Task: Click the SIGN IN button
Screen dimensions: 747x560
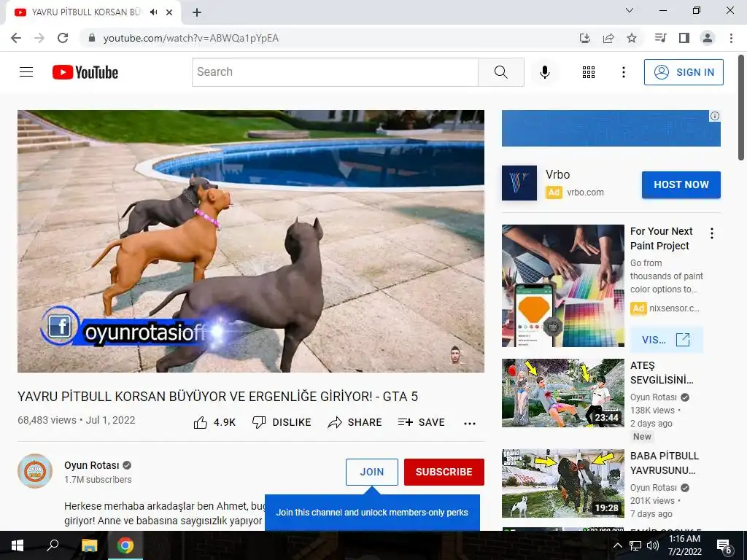Action: [684, 72]
